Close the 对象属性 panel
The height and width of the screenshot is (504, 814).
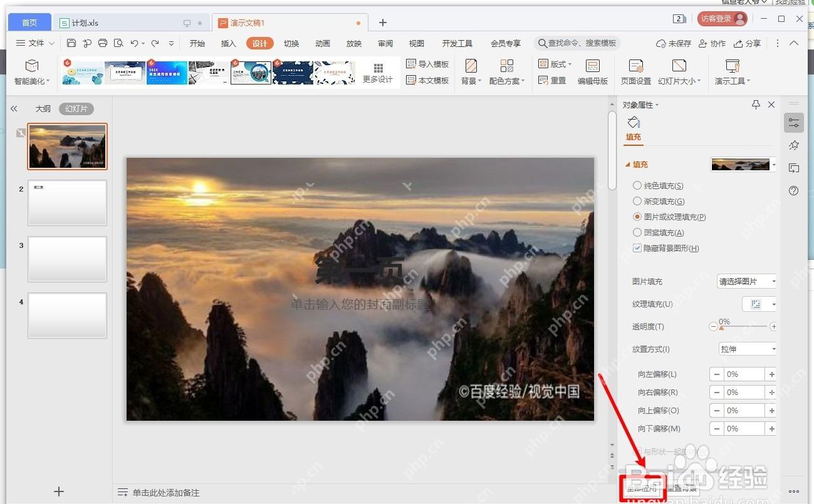click(x=771, y=105)
